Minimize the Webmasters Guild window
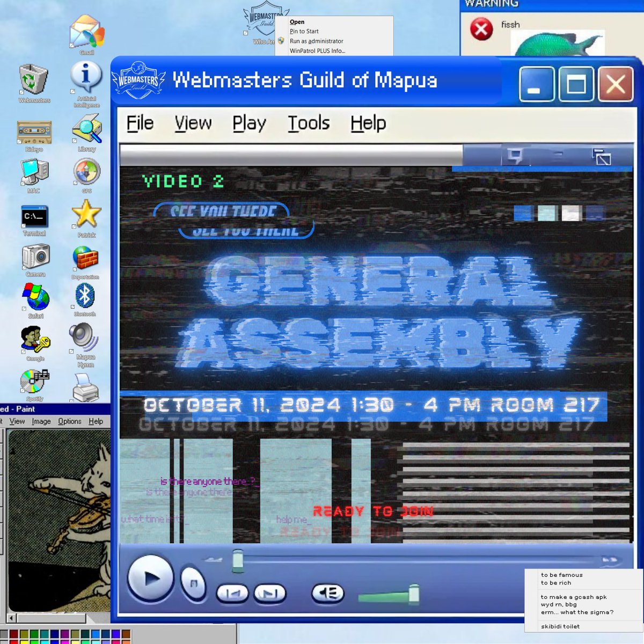Viewport: 644px width, 644px height. point(537,84)
